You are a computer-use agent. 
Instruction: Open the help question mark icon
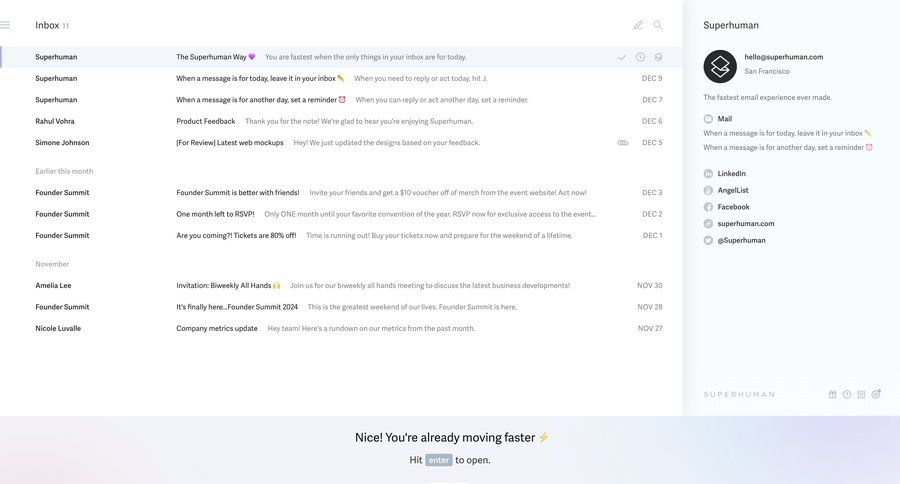pos(847,394)
